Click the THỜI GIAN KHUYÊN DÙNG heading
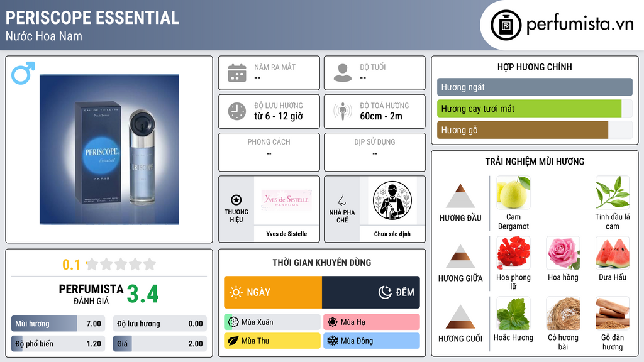The image size is (644, 362). click(x=322, y=263)
